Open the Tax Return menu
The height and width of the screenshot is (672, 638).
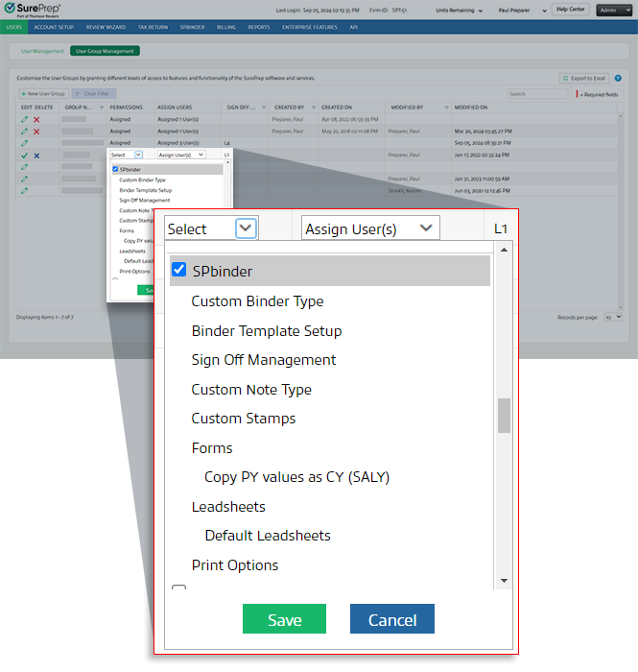pos(154,28)
